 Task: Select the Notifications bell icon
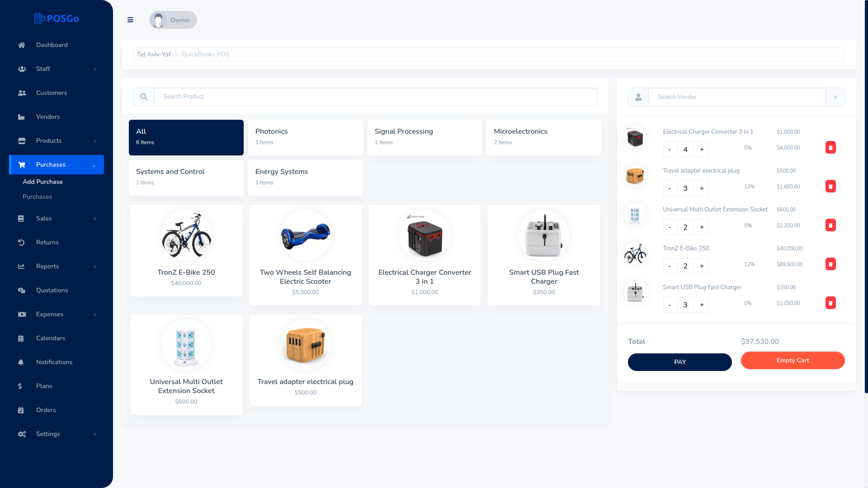coord(21,362)
